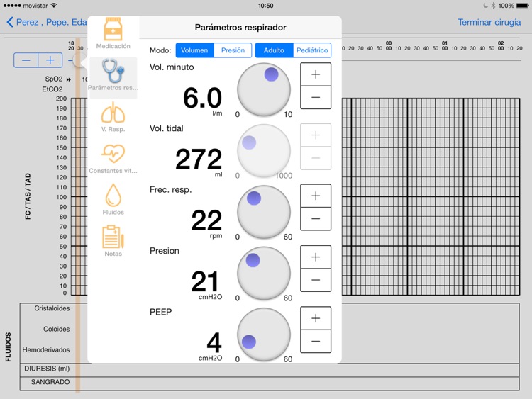532x399 pixels.
Task: Tap the battery indicator icon
Action: [x=522, y=6]
